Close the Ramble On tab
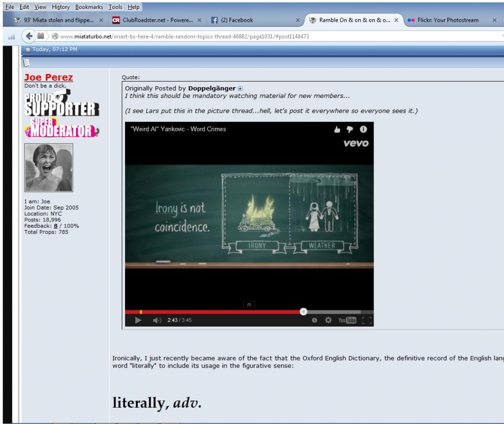 point(396,20)
